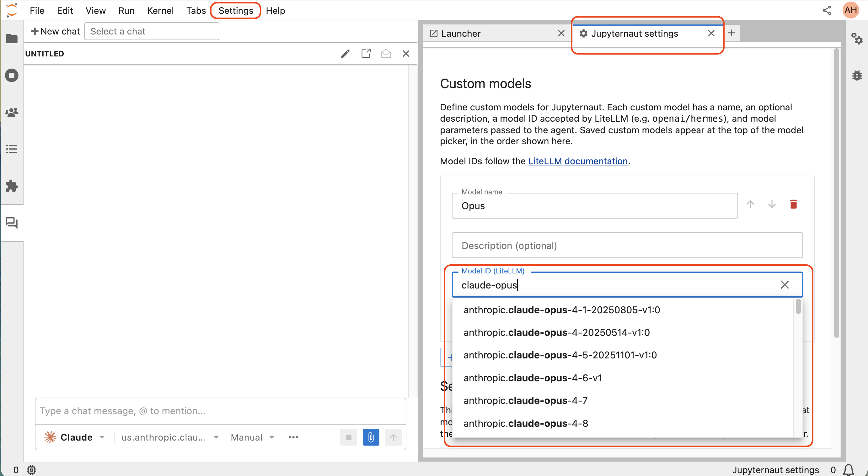Click the kernel chip icon in status bar
The image size is (868, 476).
pos(31,470)
